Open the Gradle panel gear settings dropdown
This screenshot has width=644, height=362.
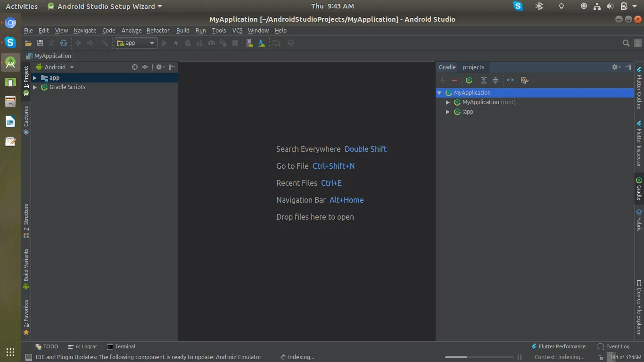coord(616,67)
